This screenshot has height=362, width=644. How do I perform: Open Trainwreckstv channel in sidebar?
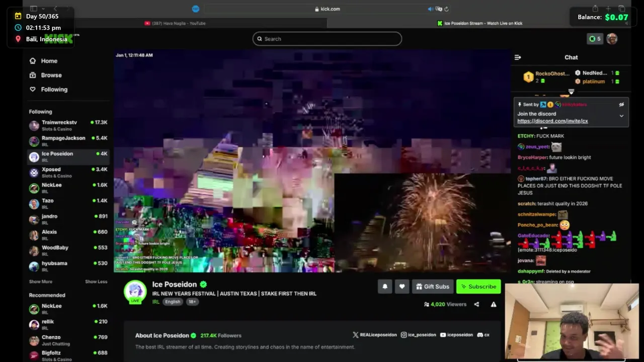[68, 125]
